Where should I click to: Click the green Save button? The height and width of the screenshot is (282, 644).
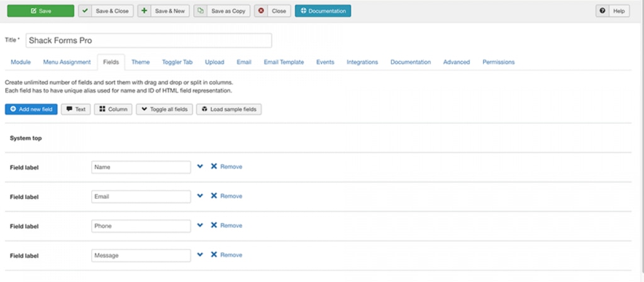[x=41, y=11]
